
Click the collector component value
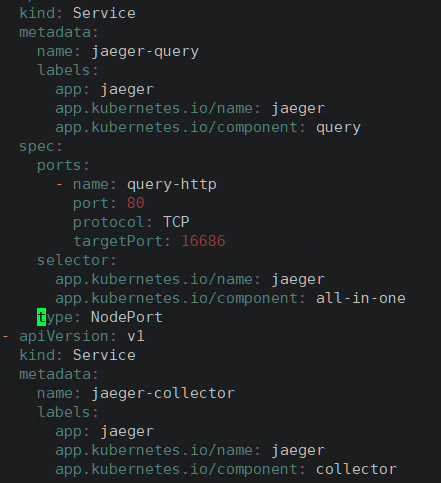pyautogui.click(x=356, y=469)
